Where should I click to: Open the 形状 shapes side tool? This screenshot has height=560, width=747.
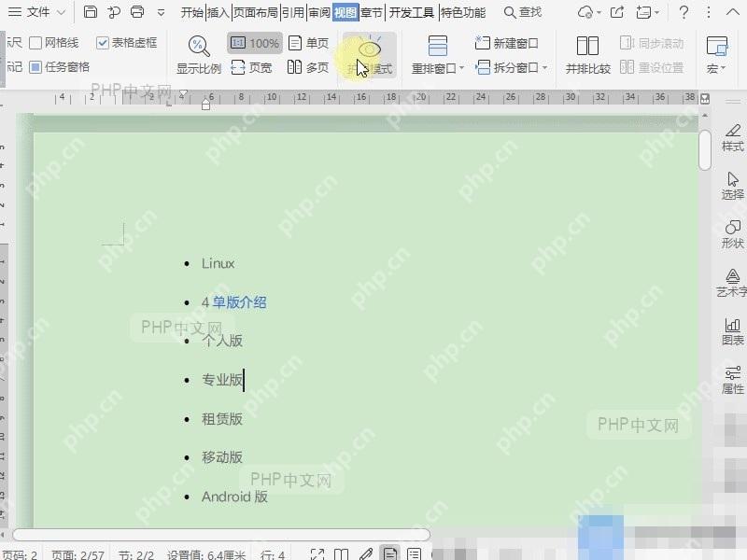pyautogui.click(x=733, y=235)
